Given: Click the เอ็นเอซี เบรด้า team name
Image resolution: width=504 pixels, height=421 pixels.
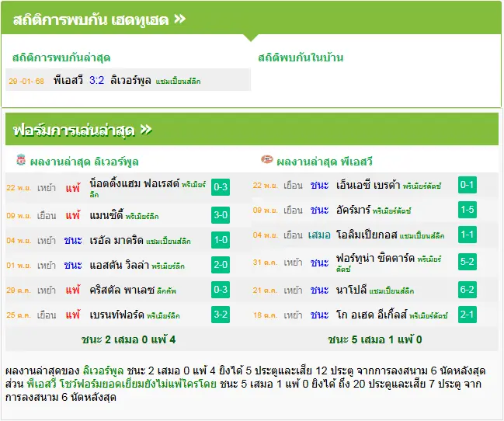Looking at the screenshot, I should (x=368, y=185).
